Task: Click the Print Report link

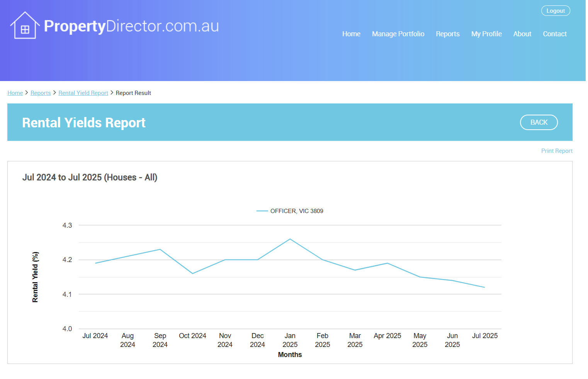Action: click(556, 151)
